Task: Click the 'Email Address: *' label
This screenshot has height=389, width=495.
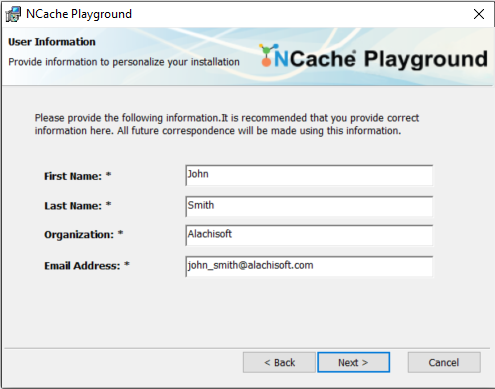Action: click(x=87, y=266)
